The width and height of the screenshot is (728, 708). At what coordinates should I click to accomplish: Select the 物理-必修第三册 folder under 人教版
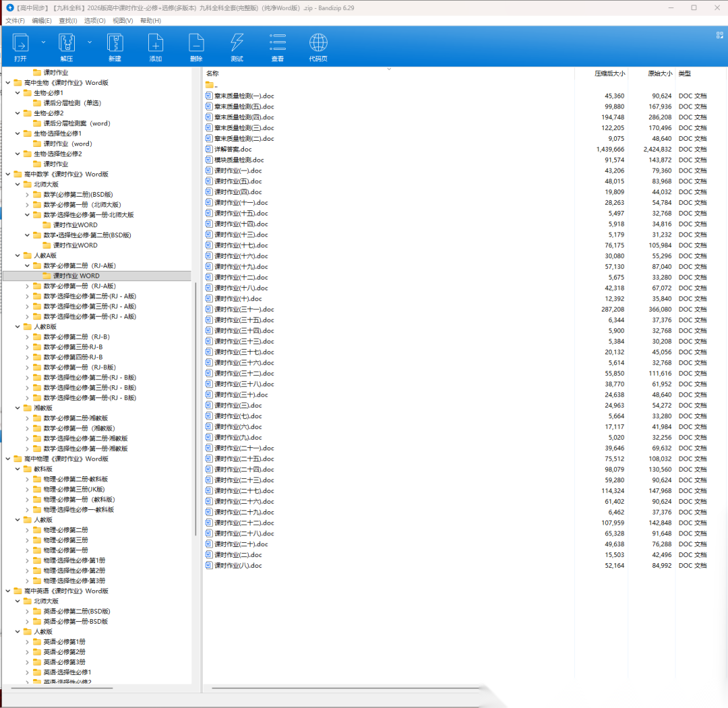click(x=65, y=540)
